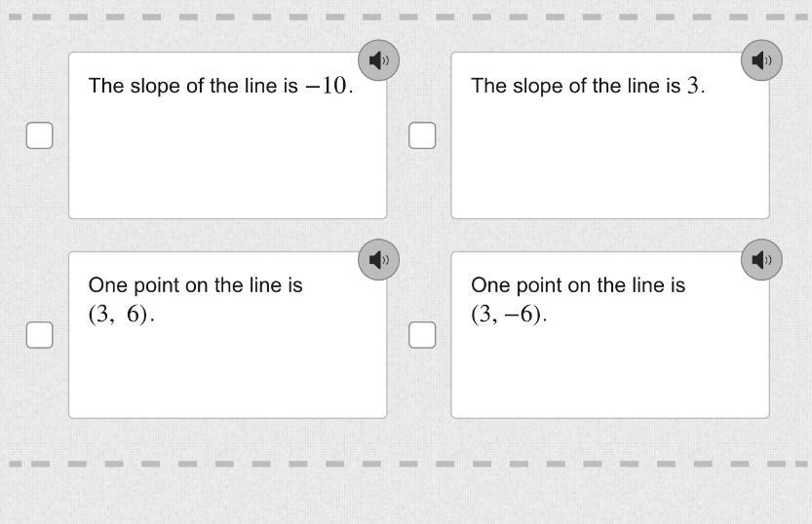Select the slope is 3 answer card
This screenshot has height=524, width=812.
tap(609, 156)
